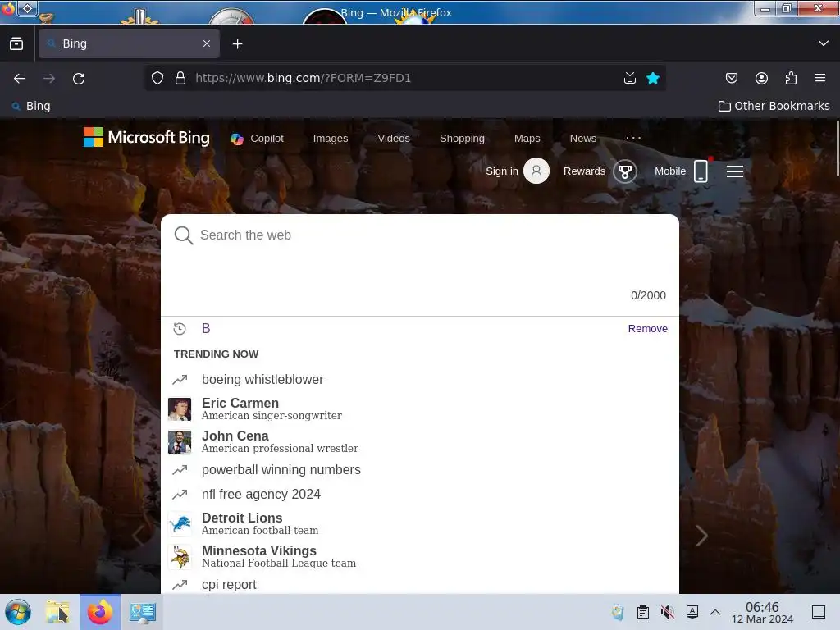Open the Firefox account icon
This screenshot has height=630, width=840.
tap(761, 78)
